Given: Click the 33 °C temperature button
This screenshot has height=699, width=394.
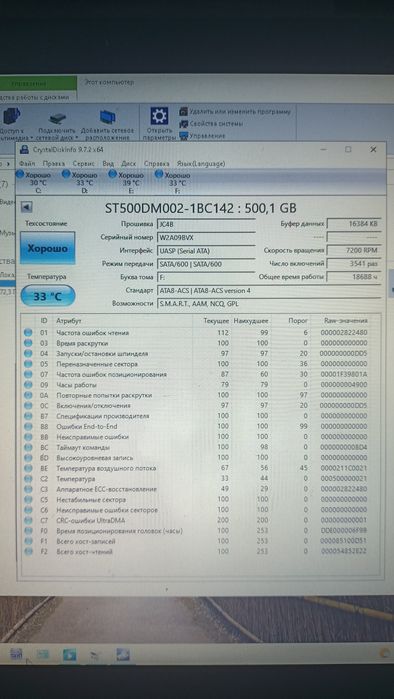Looking at the screenshot, I should pyautogui.click(x=48, y=296).
